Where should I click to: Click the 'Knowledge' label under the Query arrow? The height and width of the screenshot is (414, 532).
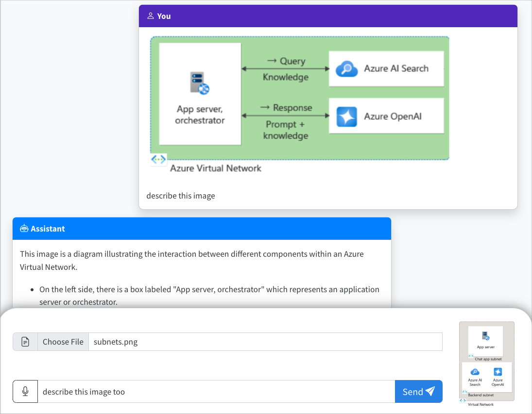point(286,77)
